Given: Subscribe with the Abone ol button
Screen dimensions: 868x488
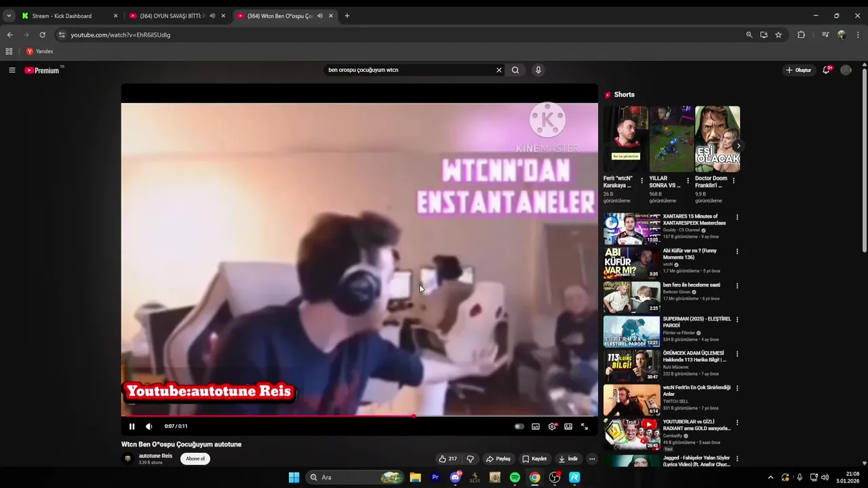Looking at the screenshot, I should [195, 459].
